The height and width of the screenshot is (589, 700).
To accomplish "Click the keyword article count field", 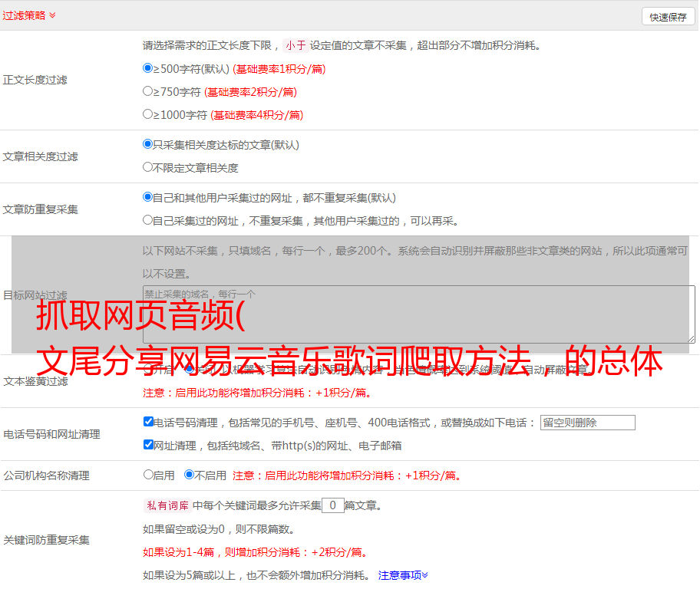I will (332, 505).
